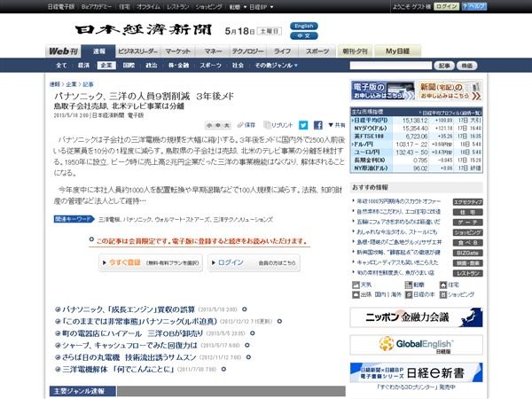
Task: Set article font size to small 小
Action: (x=209, y=126)
